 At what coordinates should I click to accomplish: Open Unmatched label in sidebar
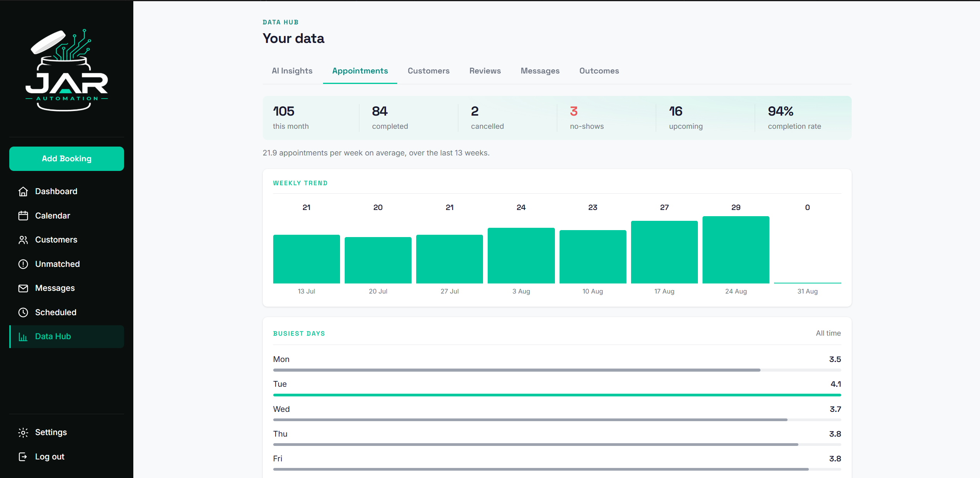click(58, 264)
